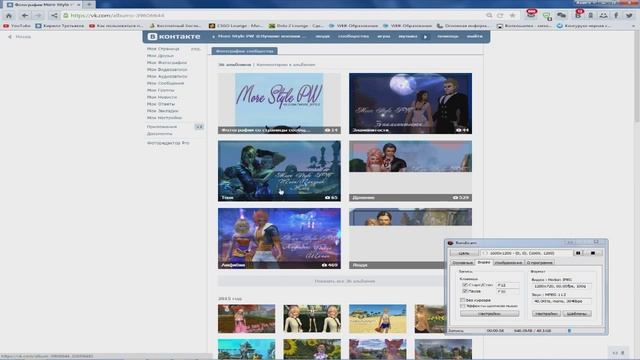640x360 pixels.
Task: Open a new browser tab with plus button
Action: [x=89, y=4]
